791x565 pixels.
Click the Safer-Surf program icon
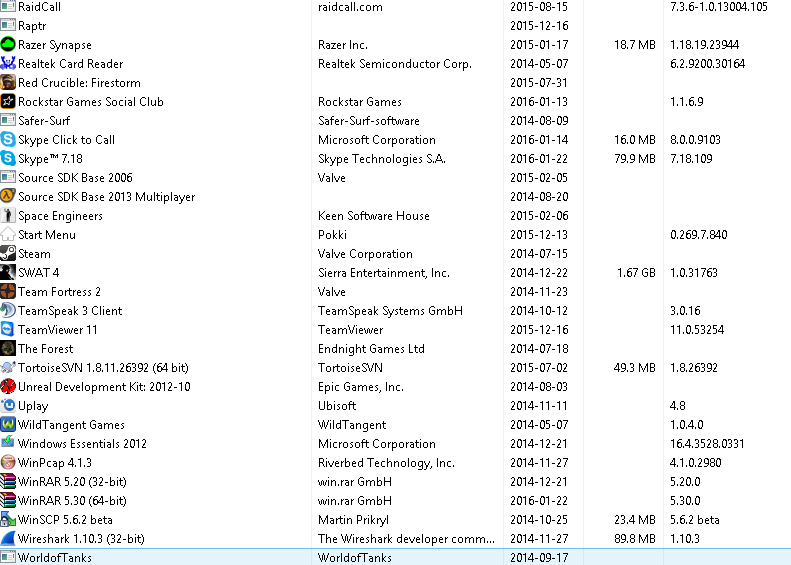click(x=8, y=121)
